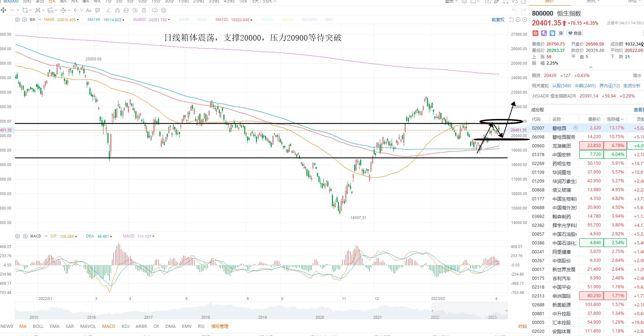Select the 龙湖集团 row in the list
Image resolution: width=644 pixels, height=336 pixels.
tap(586, 146)
